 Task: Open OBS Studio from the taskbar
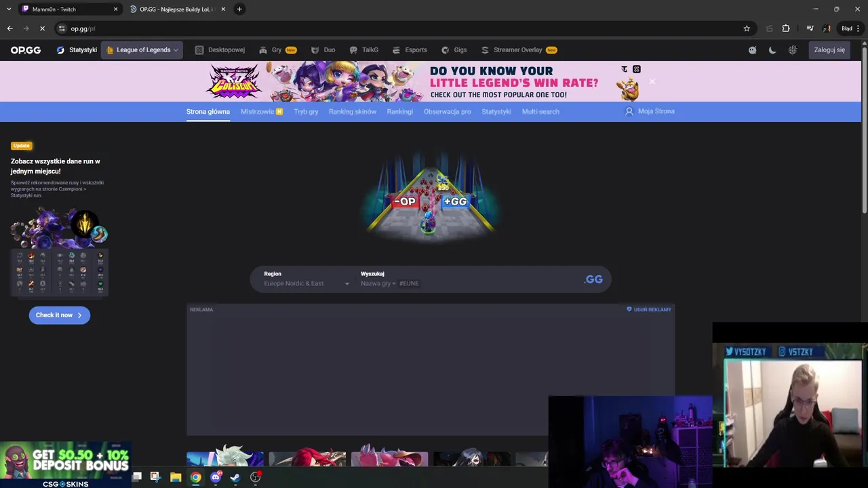point(256,477)
